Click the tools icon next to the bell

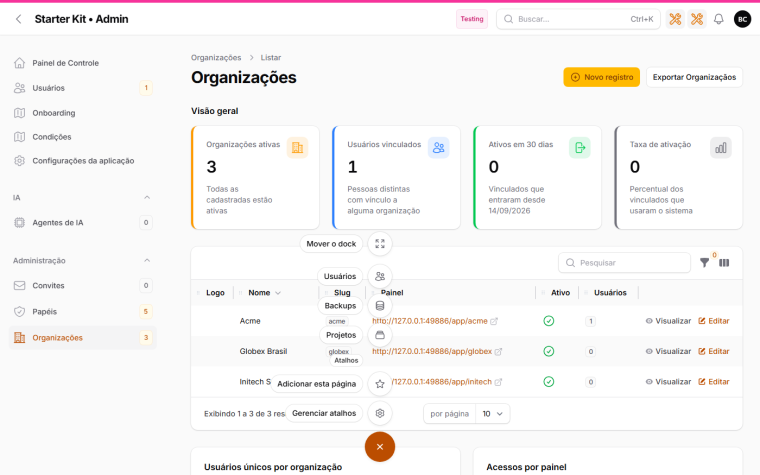point(697,19)
